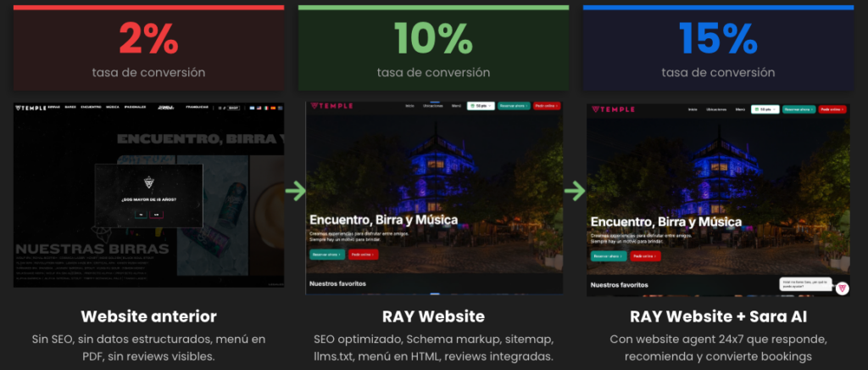Select Menú in right website navigation
868x370 pixels.
click(x=740, y=109)
